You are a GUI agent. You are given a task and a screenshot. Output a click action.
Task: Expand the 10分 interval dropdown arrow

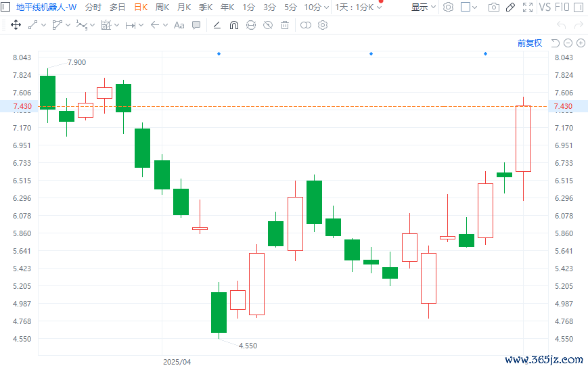point(327,7)
